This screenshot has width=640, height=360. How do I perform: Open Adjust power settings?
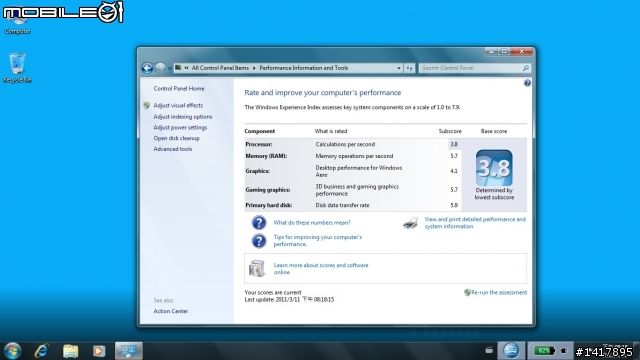tap(180, 127)
